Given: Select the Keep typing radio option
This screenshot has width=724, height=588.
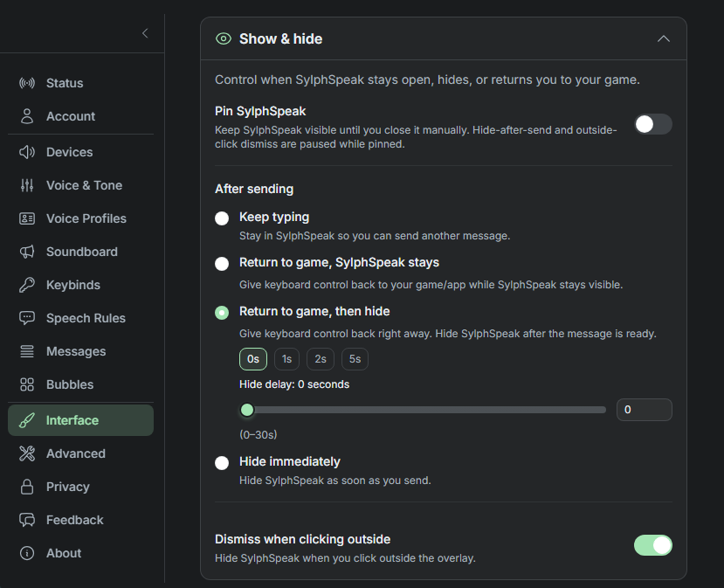Looking at the screenshot, I should (222, 218).
